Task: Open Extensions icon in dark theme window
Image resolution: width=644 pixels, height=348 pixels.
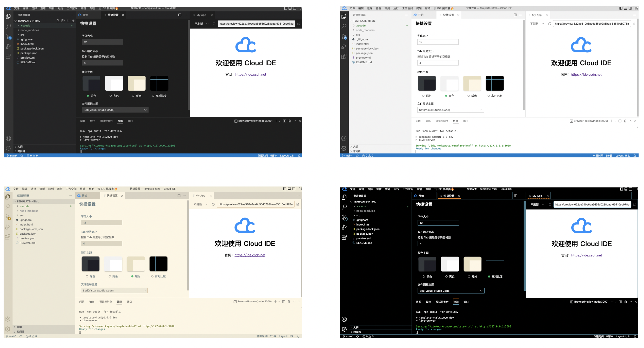Action: [8, 56]
